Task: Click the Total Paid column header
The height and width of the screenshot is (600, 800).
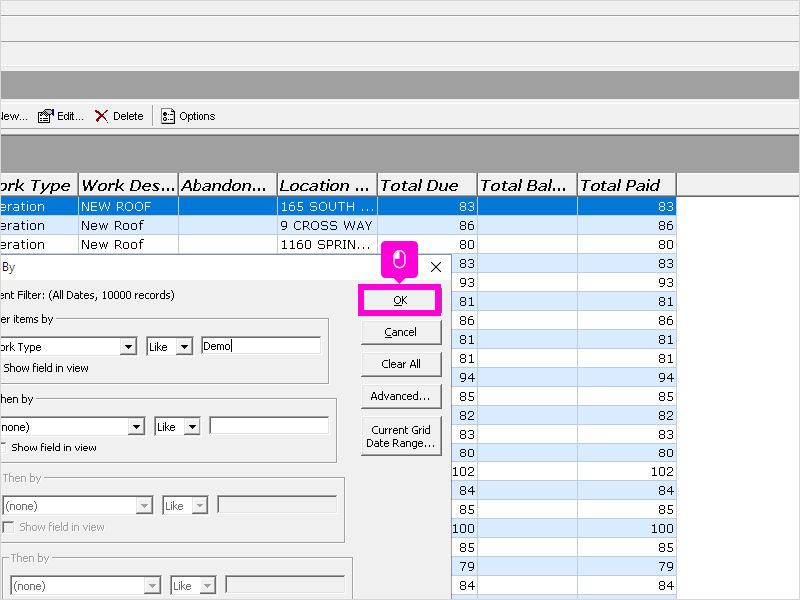Action: [x=627, y=185]
